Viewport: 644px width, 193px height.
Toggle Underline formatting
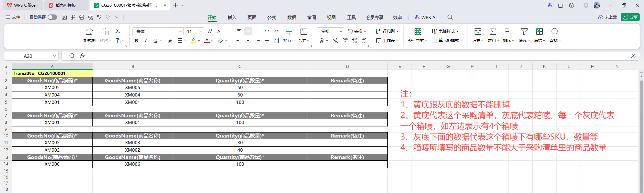pyautogui.click(x=156, y=41)
